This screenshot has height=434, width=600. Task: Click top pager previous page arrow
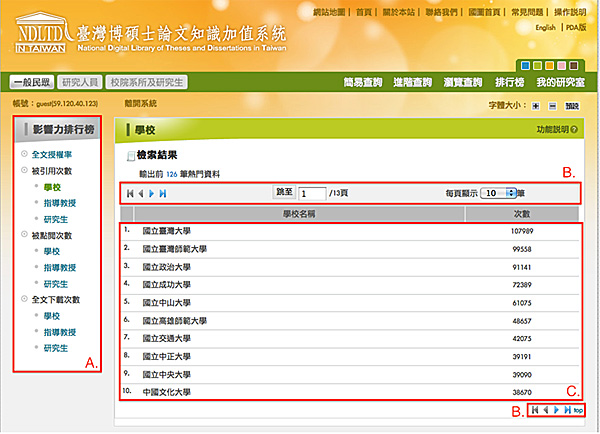139,192
